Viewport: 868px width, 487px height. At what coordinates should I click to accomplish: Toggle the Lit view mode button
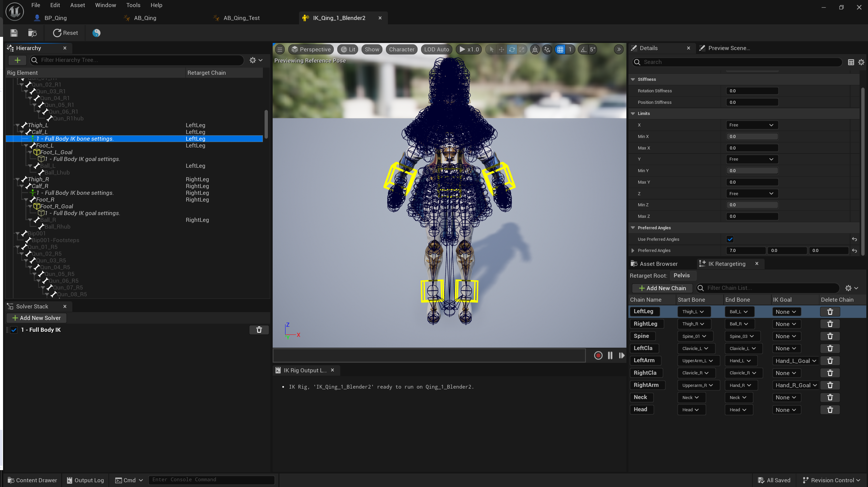click(348, 49)
